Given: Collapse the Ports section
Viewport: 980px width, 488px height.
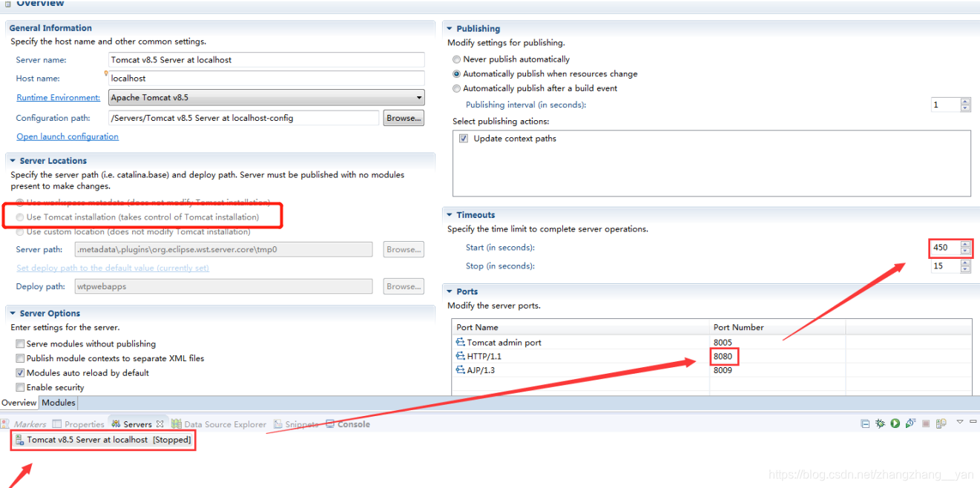Looking at the screenshot, I should 450,292.
